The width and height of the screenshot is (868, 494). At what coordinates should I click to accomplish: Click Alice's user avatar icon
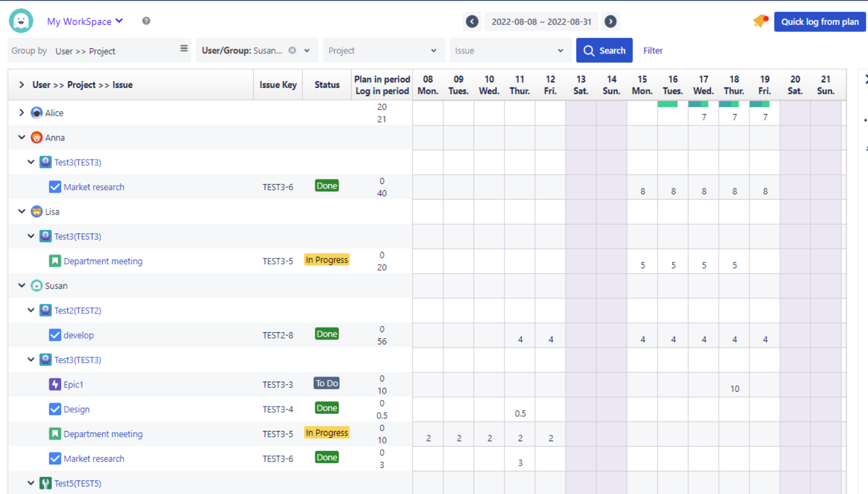click(37, 113)
